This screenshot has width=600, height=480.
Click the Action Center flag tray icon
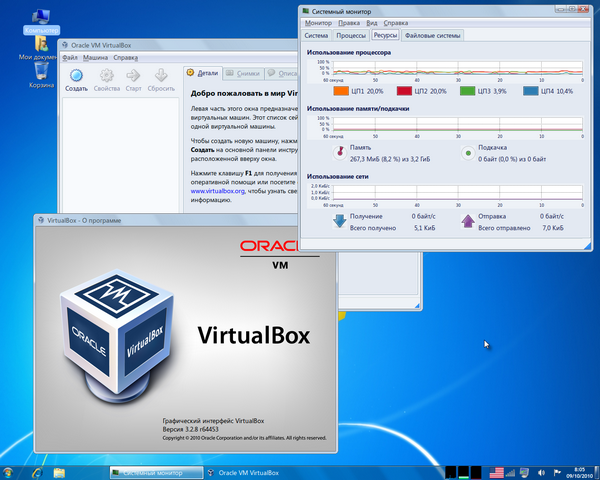(x=557, y=473)
